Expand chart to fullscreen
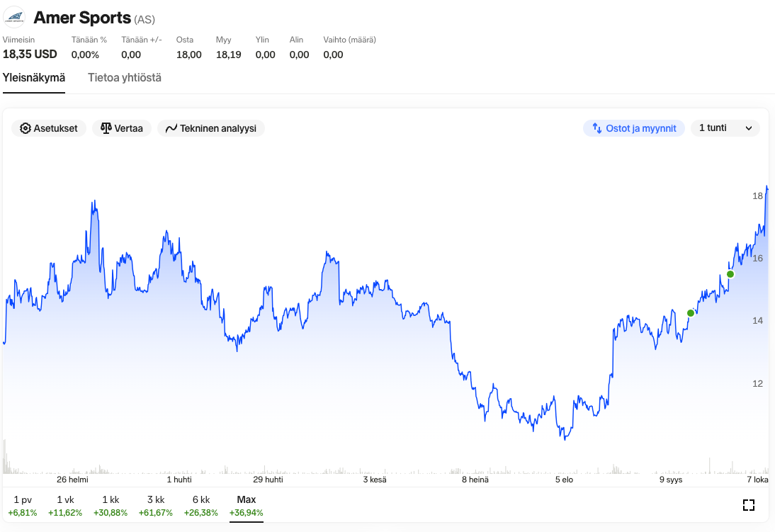The width and height of the screenshot is (775, 532). point(749,505)
